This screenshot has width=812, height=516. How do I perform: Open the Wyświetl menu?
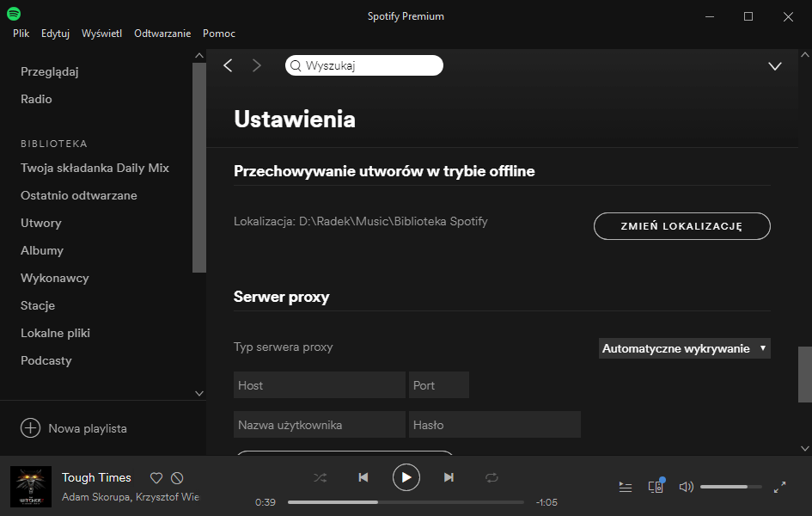coord(101,34)
